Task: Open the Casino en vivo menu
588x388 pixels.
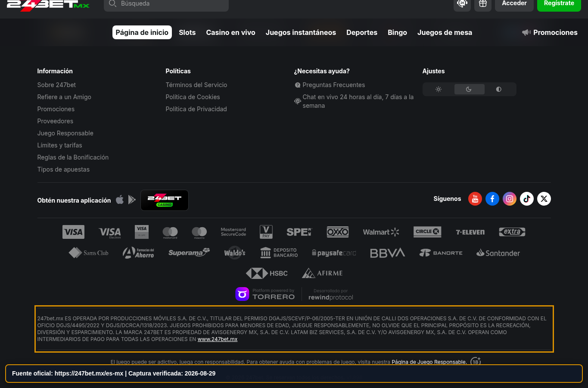Action: (x=231, y=32)
